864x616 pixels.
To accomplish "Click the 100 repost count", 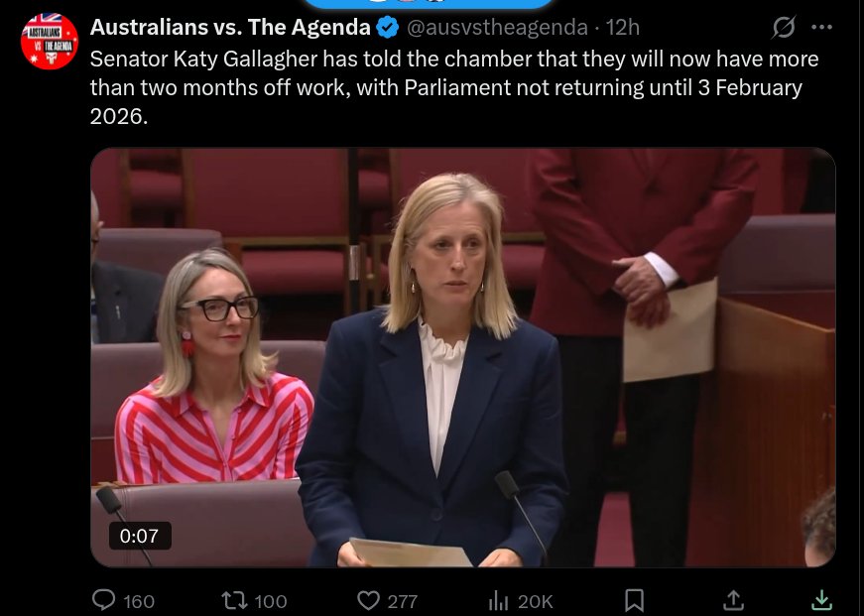I will [x=271, y=601].
